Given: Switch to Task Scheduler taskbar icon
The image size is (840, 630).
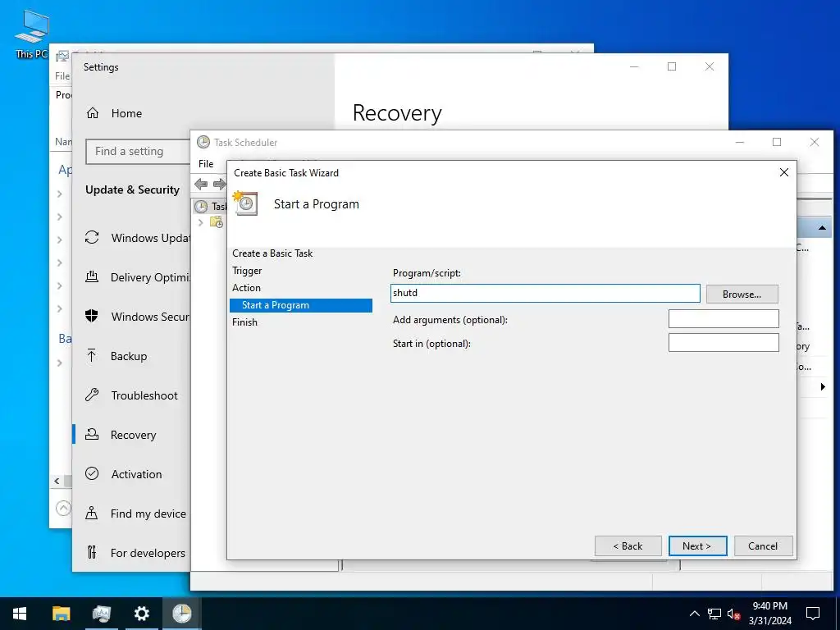Looking at the screenshot, I should 182,614.
